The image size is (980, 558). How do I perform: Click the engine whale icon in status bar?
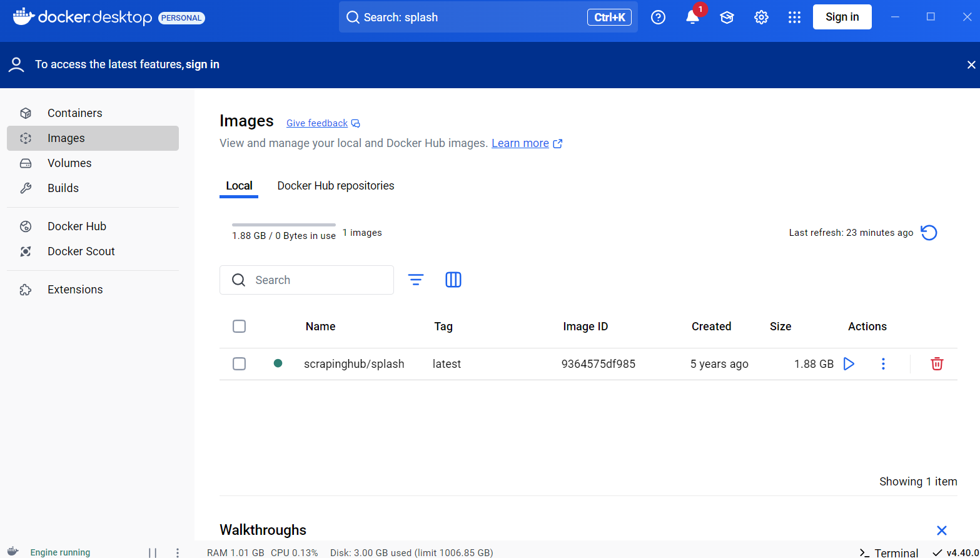[x=13, y=552]
